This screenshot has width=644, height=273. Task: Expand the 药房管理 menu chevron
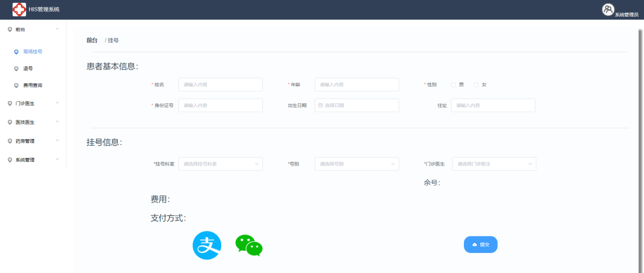[57, 140]
